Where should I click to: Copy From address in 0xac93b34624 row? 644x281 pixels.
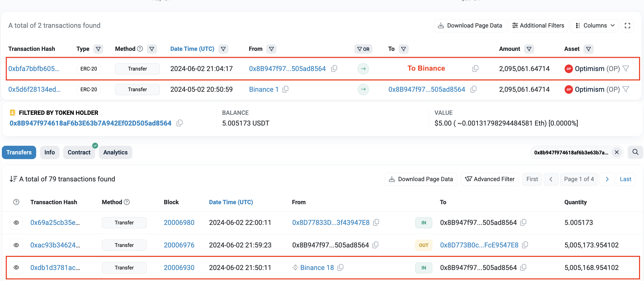click(375, 245)
